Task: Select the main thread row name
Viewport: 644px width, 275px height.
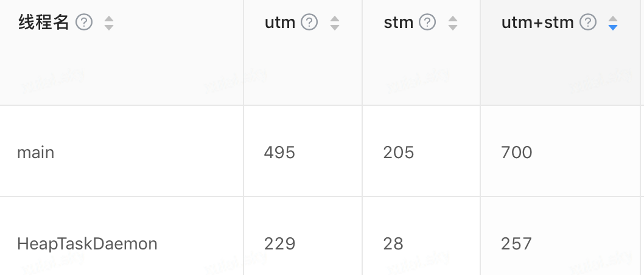Action: pos(36,152)
